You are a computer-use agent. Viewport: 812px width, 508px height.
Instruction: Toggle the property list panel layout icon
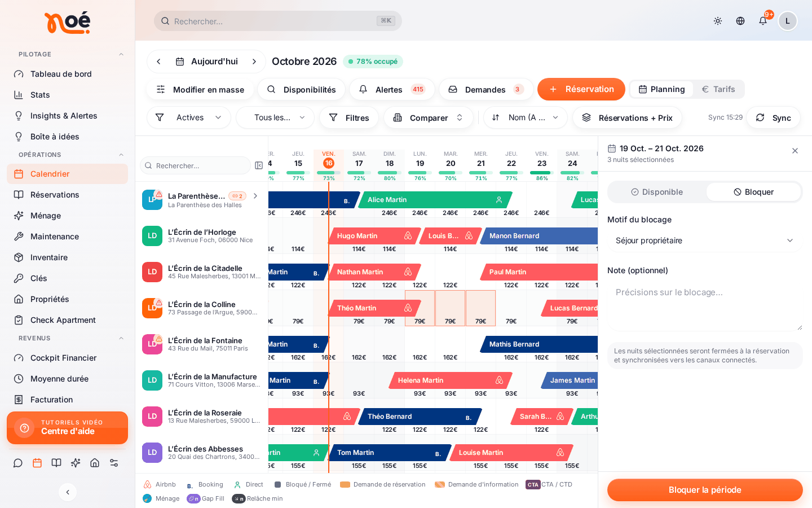tap(259, 165)
